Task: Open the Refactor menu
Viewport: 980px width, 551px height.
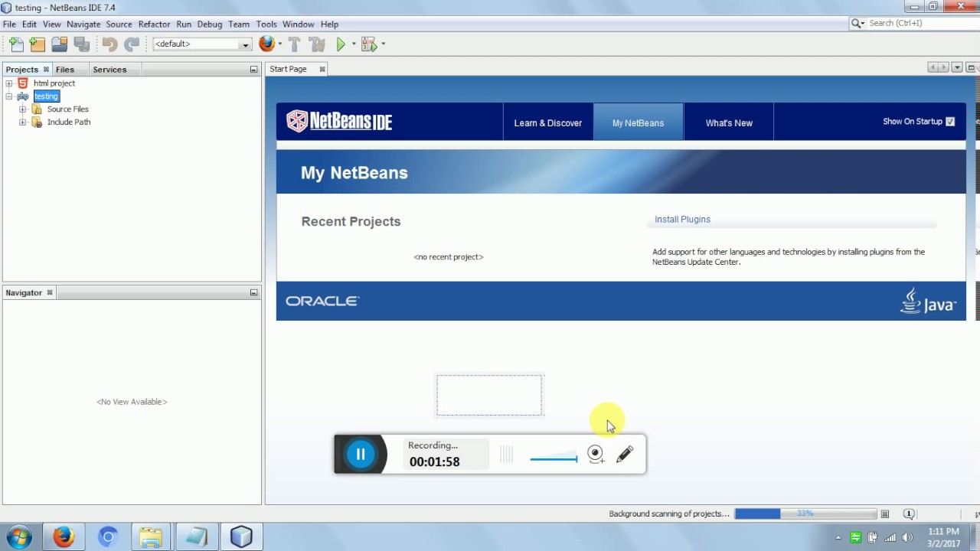Action: tap(154, 24)
